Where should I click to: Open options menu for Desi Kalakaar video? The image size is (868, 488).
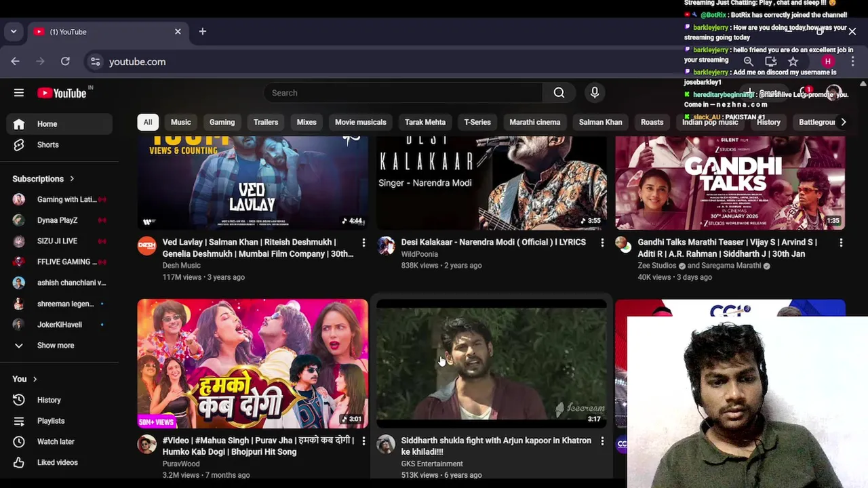(602, 243)
